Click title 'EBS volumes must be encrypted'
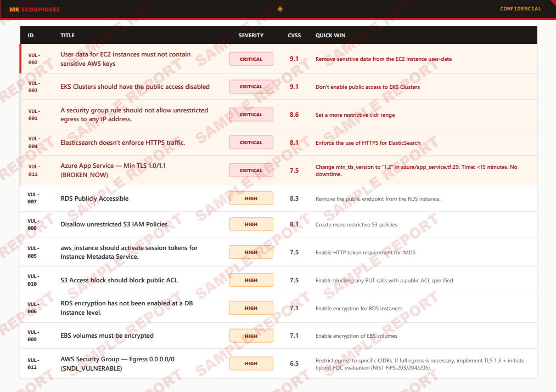The image size is (556, 392). (x=107, y=336)
